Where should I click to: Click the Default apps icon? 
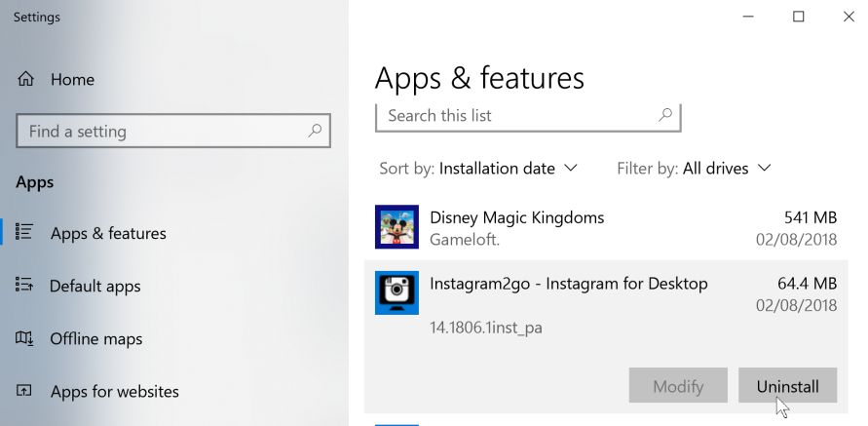click(x=25, y=286)
